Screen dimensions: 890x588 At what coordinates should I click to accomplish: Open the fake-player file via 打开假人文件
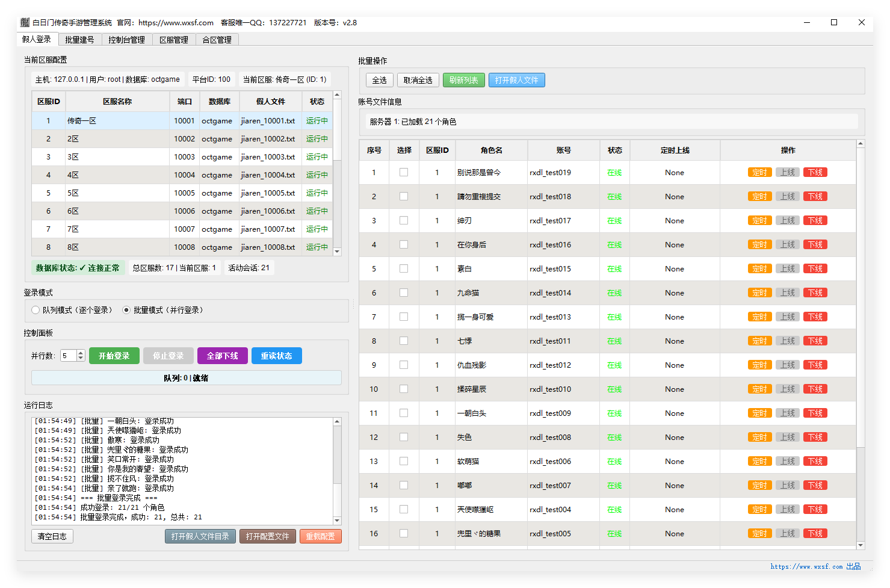[516, 80]
